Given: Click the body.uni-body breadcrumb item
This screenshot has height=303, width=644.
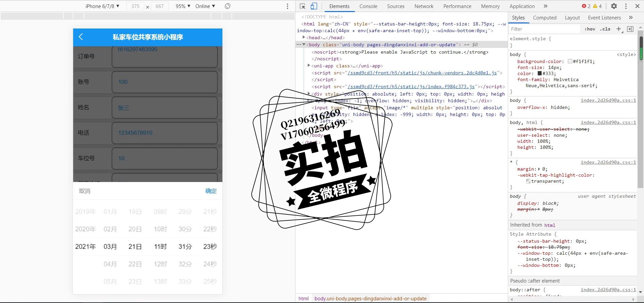Looking at the screenshot, I should coord(370,298).
